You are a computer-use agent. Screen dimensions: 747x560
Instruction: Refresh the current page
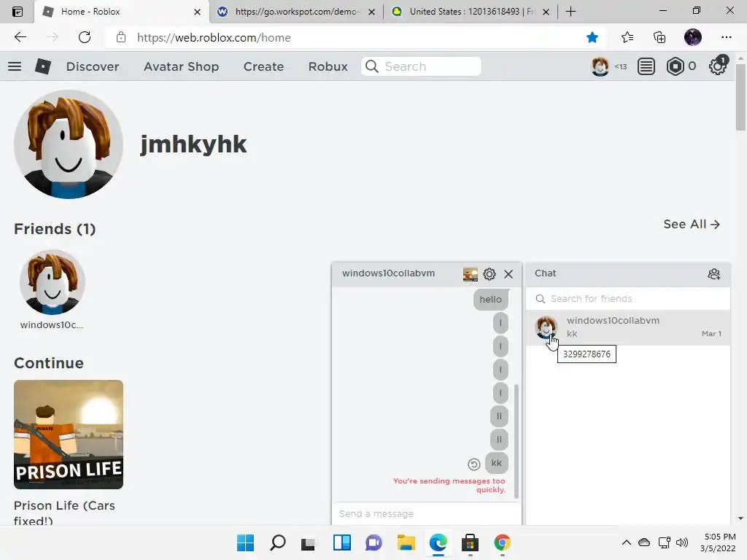(85, 38)
